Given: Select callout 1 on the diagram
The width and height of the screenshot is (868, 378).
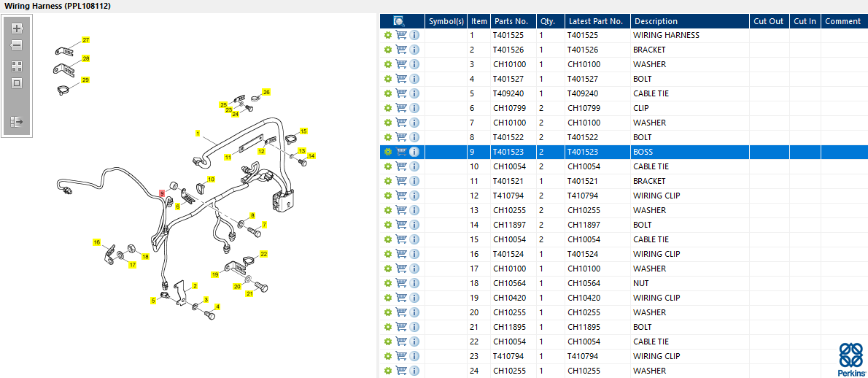Looking at the screenshot, I should [x=198, y=134].
